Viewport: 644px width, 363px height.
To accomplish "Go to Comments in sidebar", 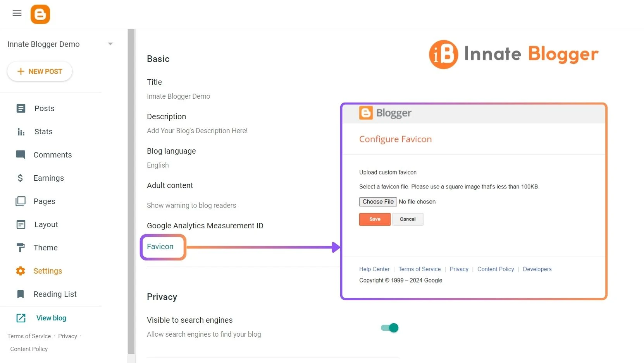I will [x=53, y=155].
